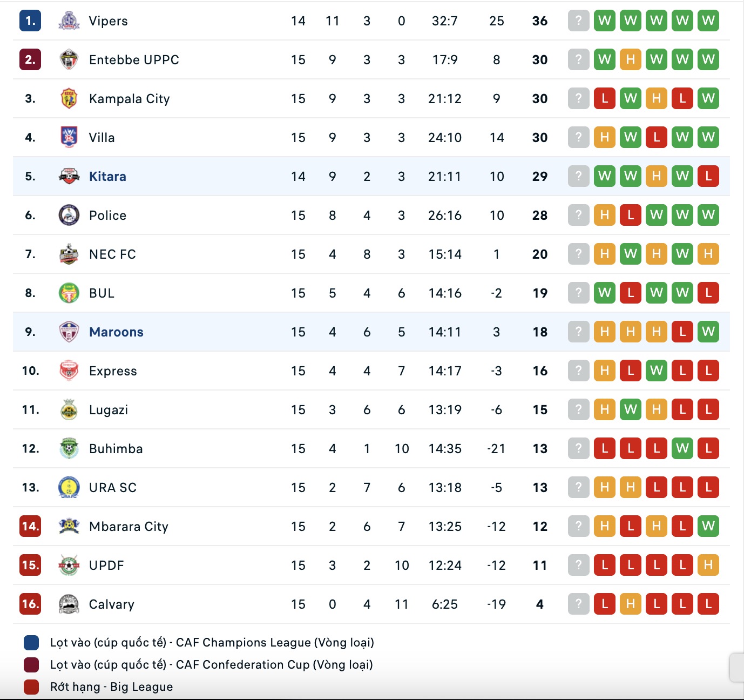Click the Calvary team crest
Screen dimensions: 744x700
point(69,604)
